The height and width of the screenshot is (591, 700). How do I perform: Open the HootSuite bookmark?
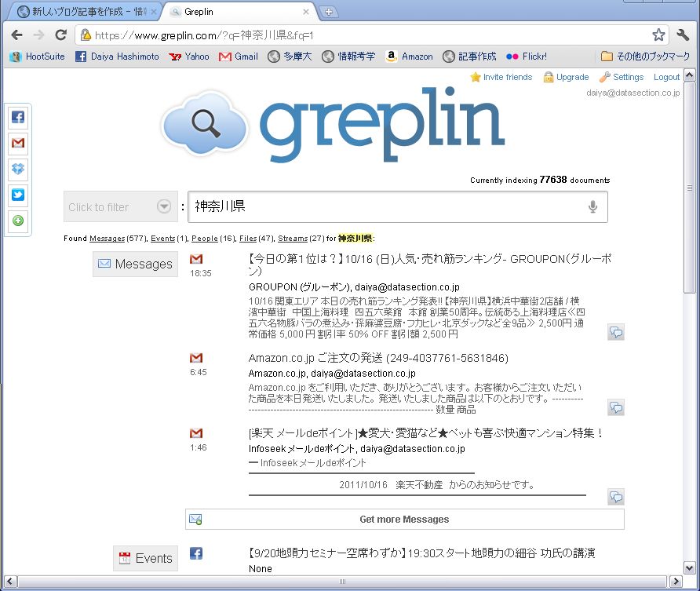(38, 57)
